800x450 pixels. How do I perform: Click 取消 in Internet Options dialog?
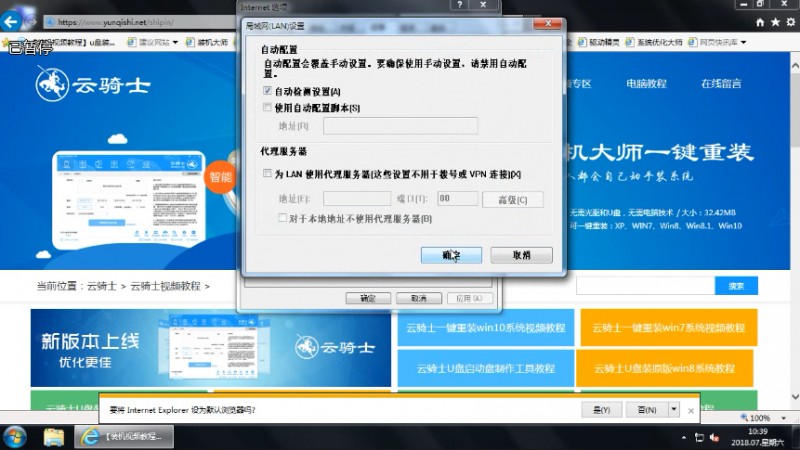pyautogui.click(x=419, y=298)
